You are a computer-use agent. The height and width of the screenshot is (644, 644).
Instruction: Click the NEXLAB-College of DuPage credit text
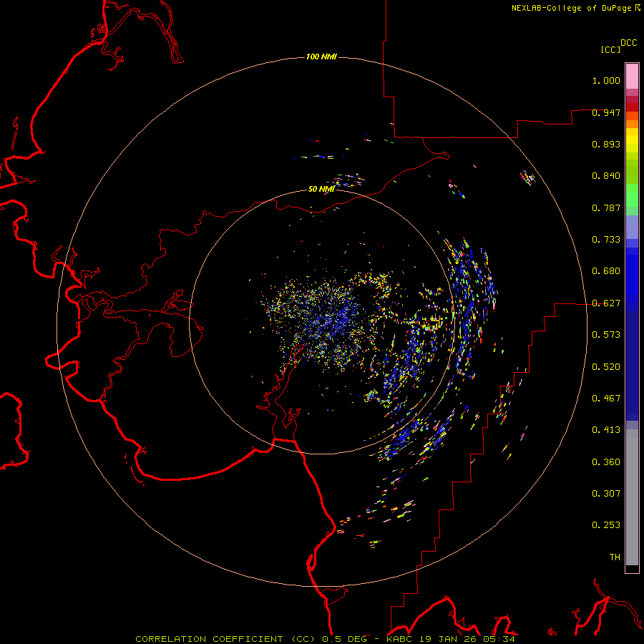(571, 8)
